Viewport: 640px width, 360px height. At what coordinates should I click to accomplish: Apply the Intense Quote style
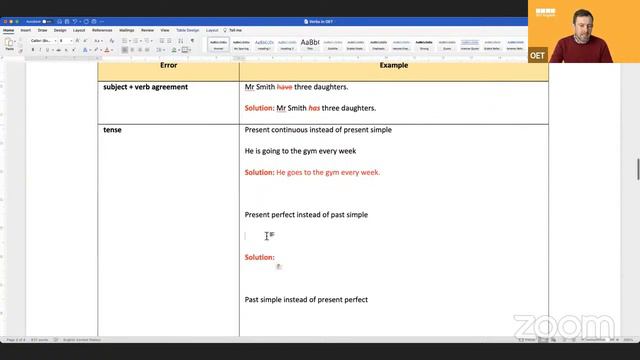pos(470,44)
